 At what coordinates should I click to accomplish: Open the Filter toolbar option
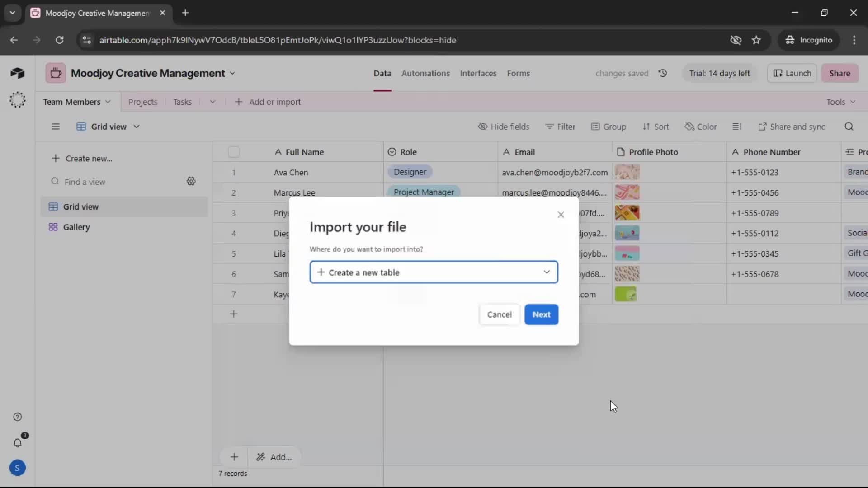[x=560, y=127]
